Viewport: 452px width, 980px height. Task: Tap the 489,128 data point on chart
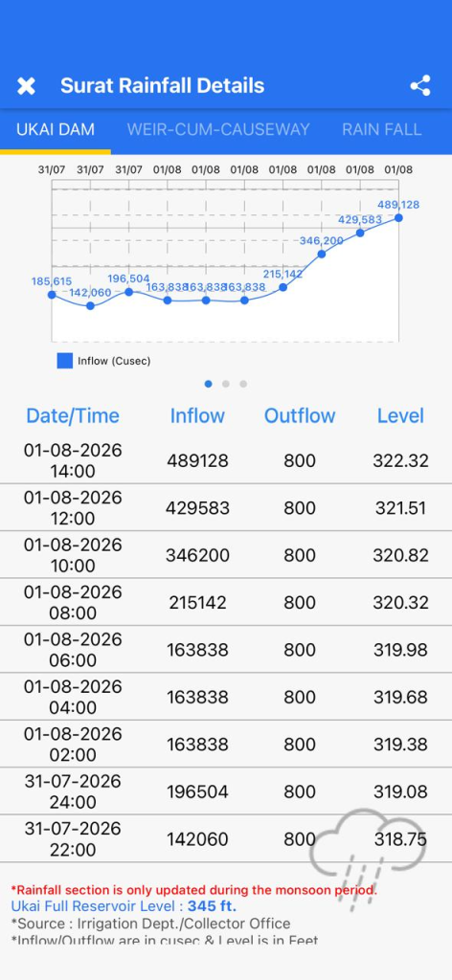click(399, 217)
